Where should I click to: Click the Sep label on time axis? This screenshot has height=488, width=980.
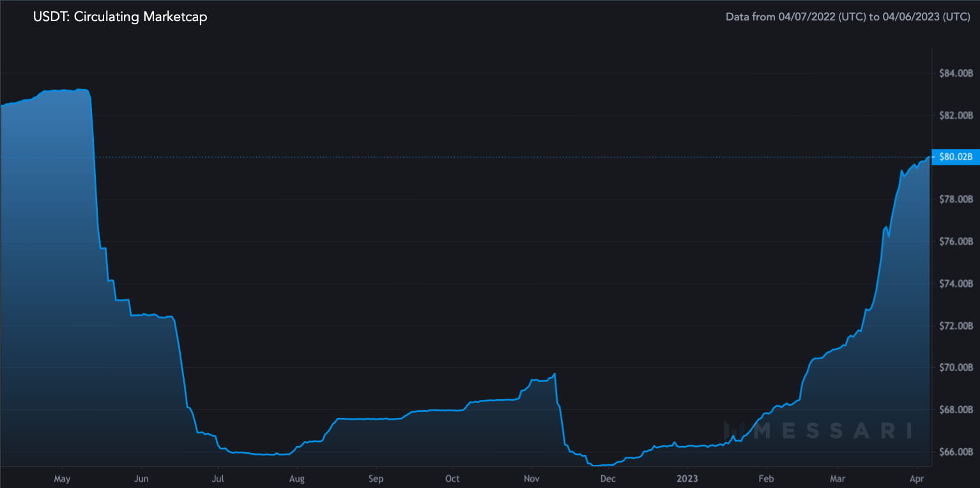coord(376,478)
